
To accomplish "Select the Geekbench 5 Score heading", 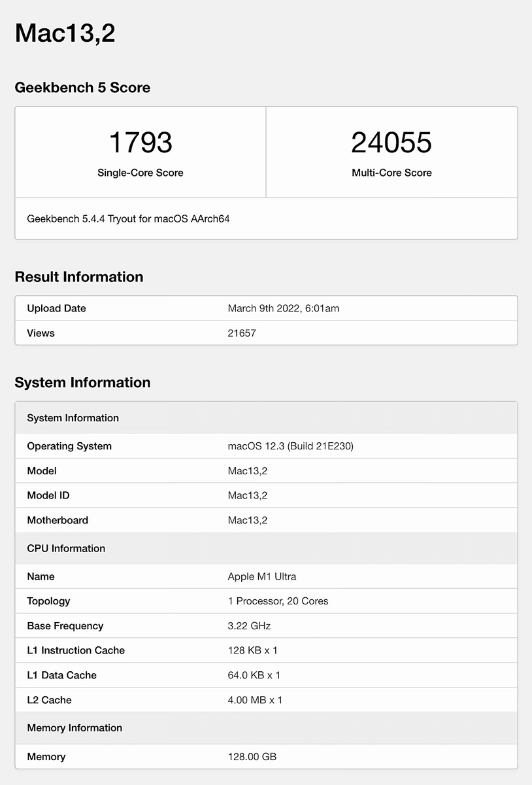I will click(x=82, y=88).
